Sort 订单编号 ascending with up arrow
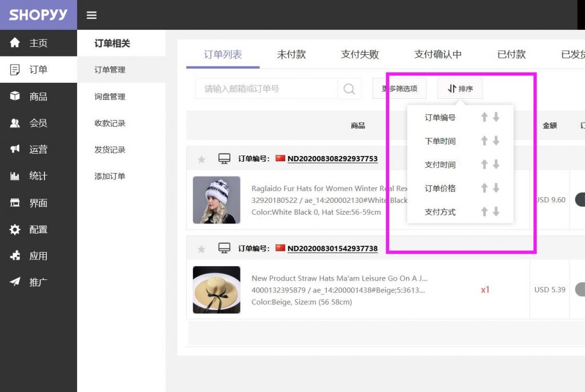The image size is (585, 392). click(484, 117)
